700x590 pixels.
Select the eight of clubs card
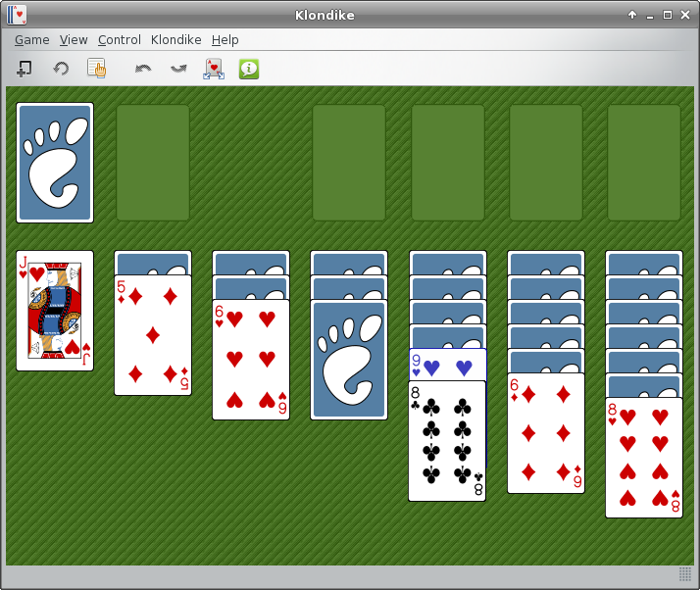[x=447, y=441]
